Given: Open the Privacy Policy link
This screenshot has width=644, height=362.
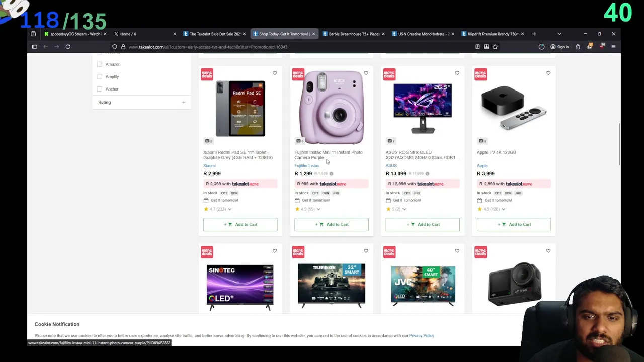Looking at the screenshot, I should 421,336.
